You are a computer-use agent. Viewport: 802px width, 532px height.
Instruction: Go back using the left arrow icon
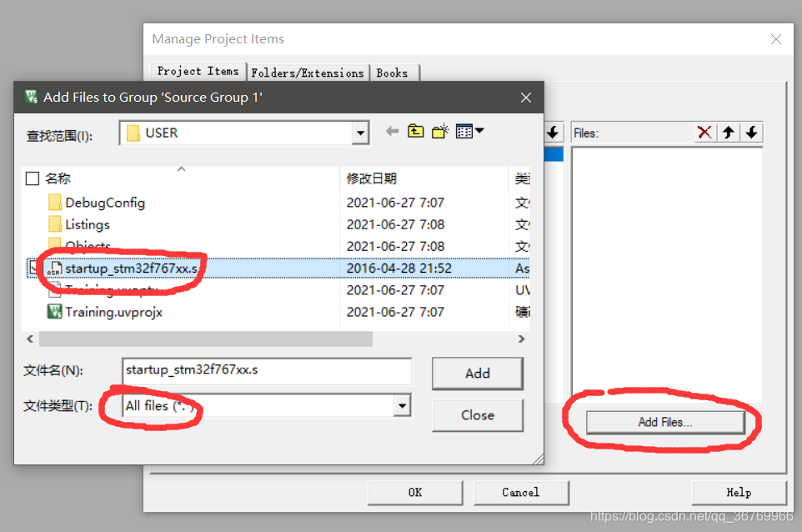pyautogui.click(x=393, y=132)
